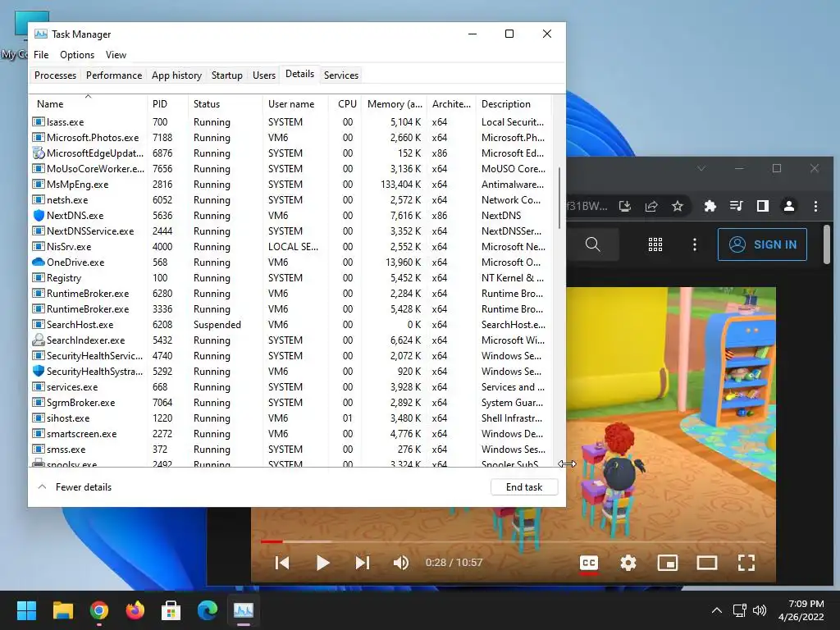840x630 pixels.
Task: Open Chrome three-dot menu
Action: [815, 206]
